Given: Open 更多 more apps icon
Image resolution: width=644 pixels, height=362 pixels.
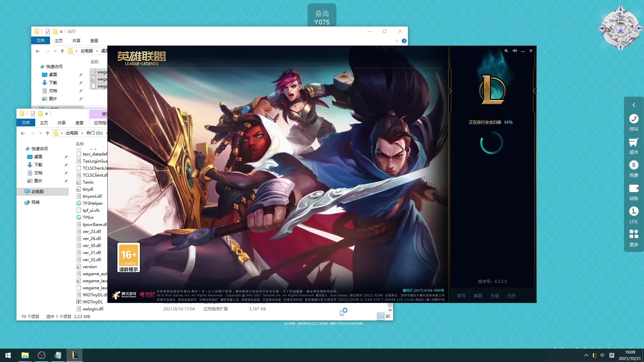Looking at the screenshot, I should [x=634, y=234].
